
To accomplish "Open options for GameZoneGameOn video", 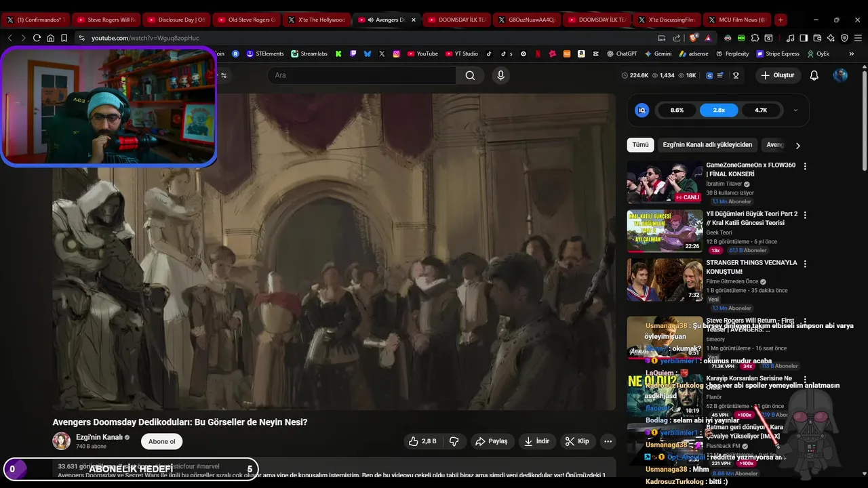I will (x=805, y=166).
